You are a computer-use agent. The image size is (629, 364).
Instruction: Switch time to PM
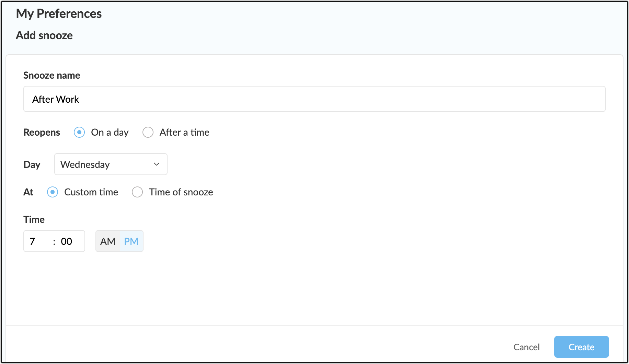[131, 241]
